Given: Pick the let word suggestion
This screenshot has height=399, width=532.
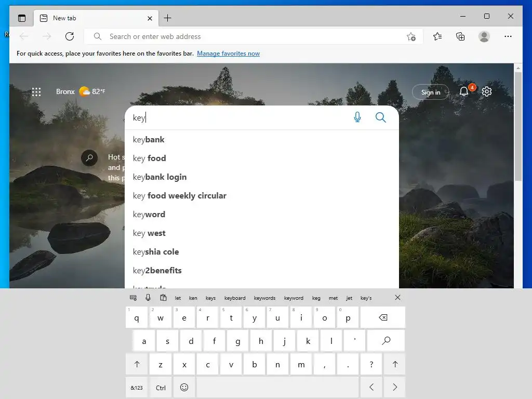Looking at the screenshot, I should tap(178, 298).
